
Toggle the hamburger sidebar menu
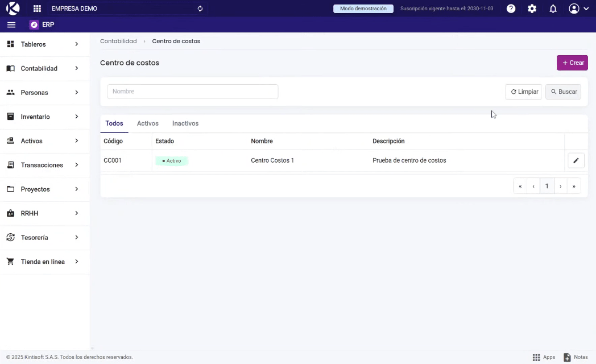click(x=11, y=25)
